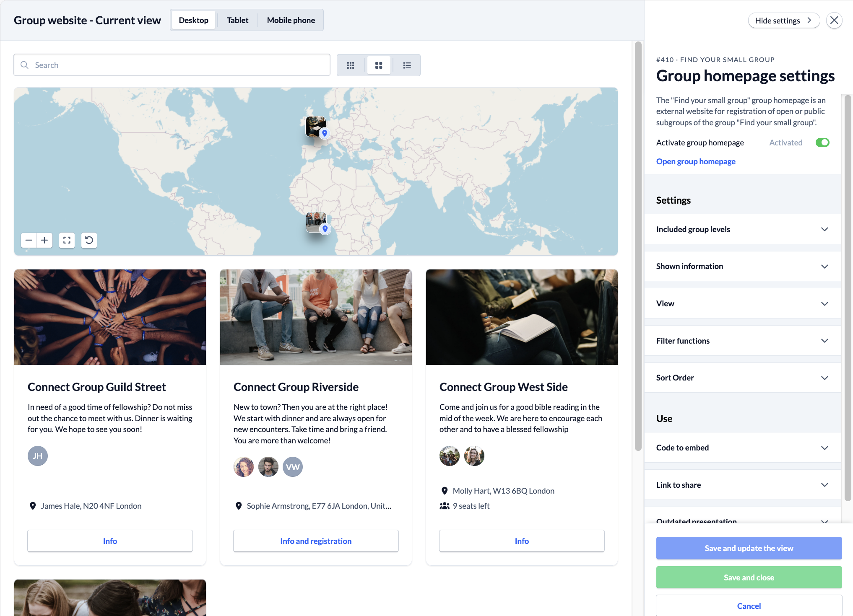Expand the Filter functions section
853x616 pixels.
pyautogui.click(x=743, y=341)
